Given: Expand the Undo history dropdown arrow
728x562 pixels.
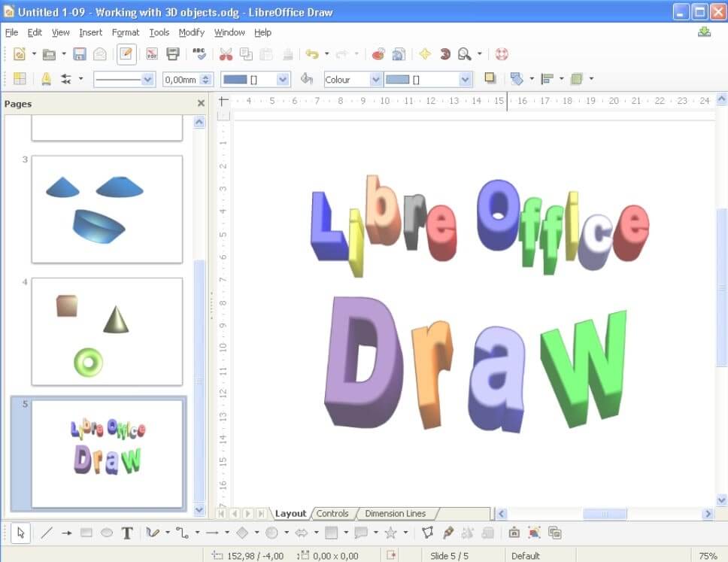Looking at the screenshot, I should click(326, 54).
